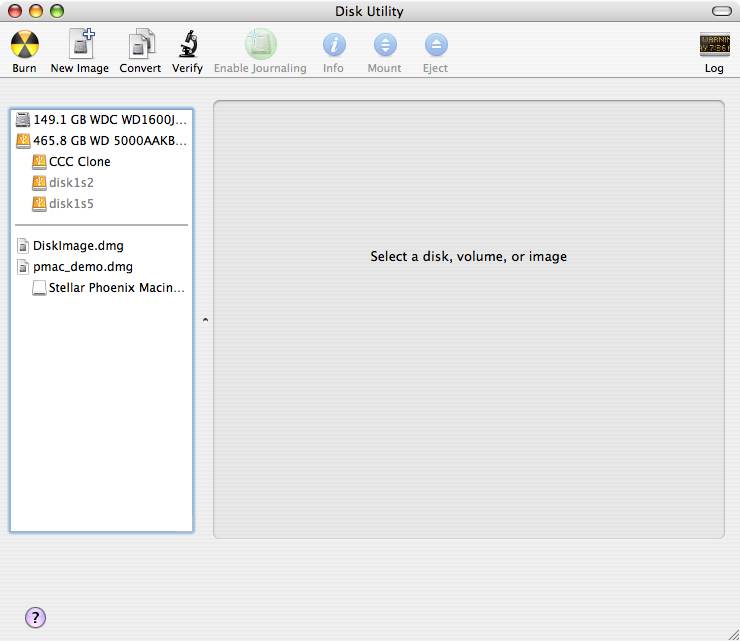Select the 149.1 GB WDC WD1600J disk
Viewport: 740px width, 641px height.
tap(101, 120)
